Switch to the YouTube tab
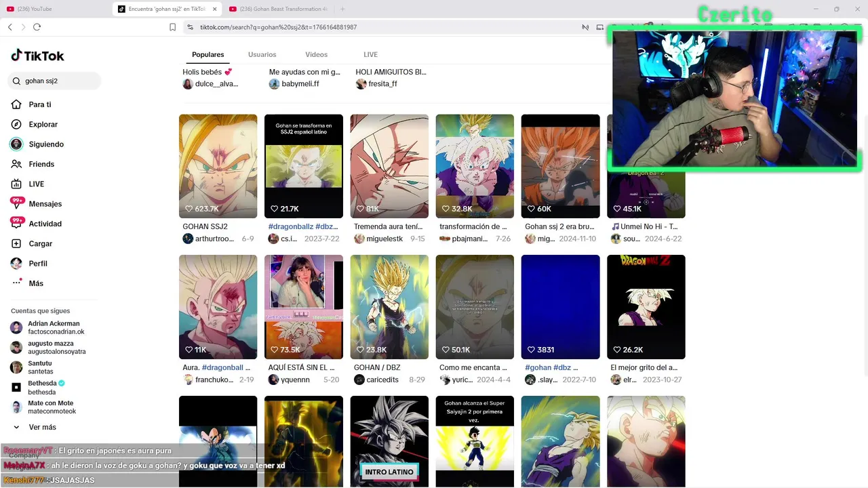 tap(34, 9)
